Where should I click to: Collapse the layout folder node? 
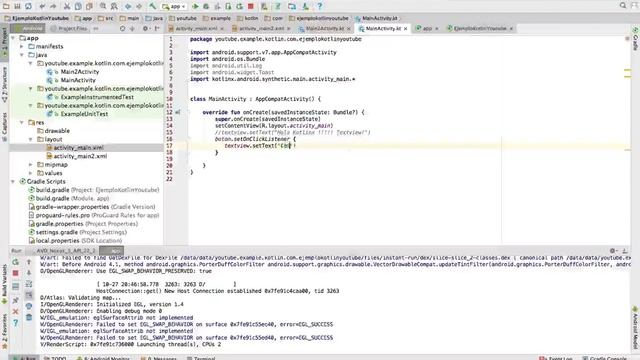tap(31, 139)
